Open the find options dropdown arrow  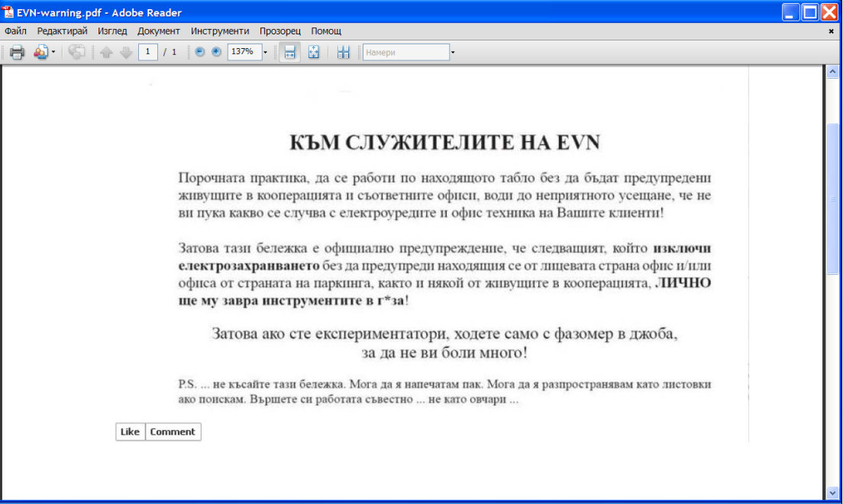pos(453,52)
